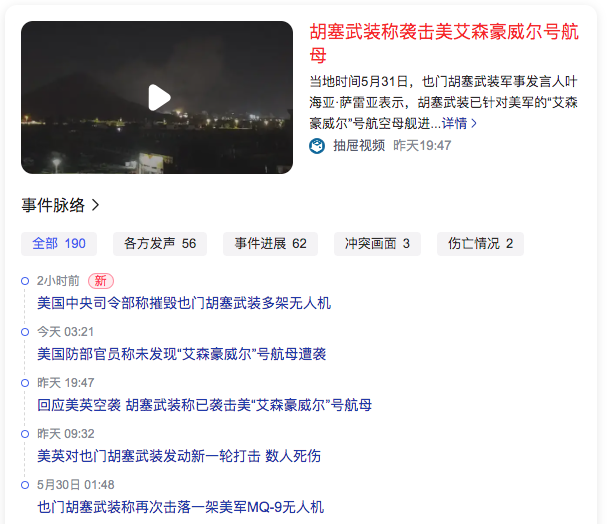Image resolution: width=607 pixels, height=524 pixels.
Task: Click the 5月30日 01:48 timeline marker
Action: click(x=25, y=485)
